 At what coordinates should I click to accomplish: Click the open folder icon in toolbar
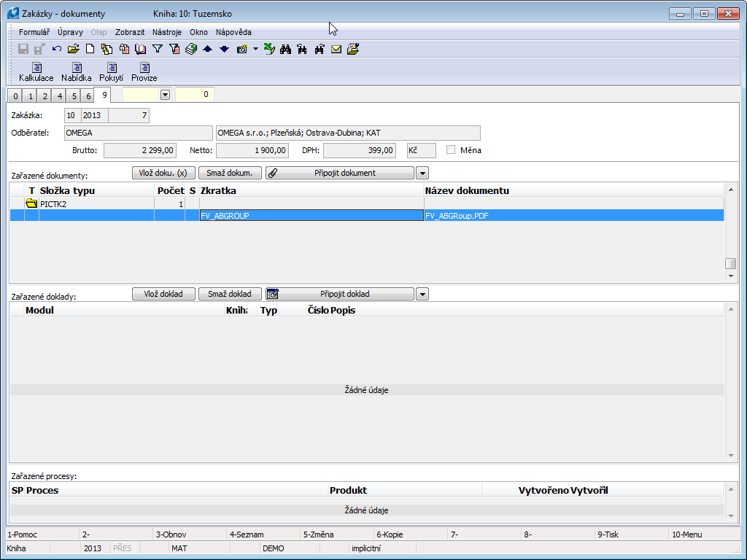pos(73,49)
